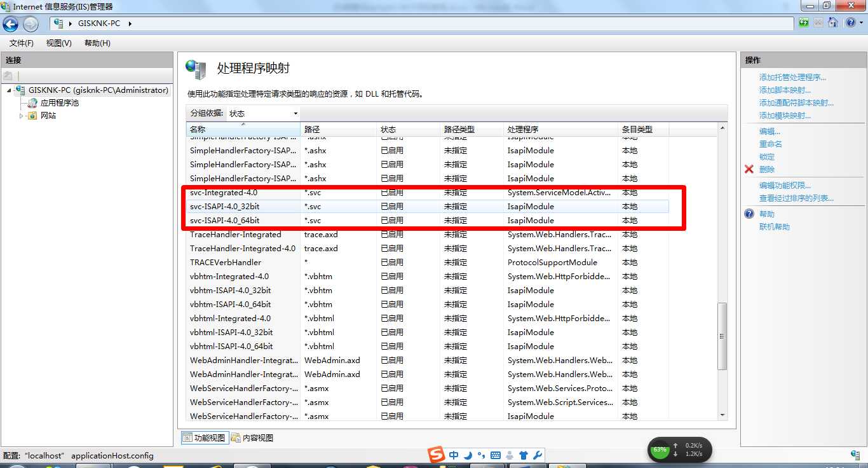This screenshot has height=468, width=868.
Task: Select the svc-Integrated-4.0 row
Action: click(427, 193)
